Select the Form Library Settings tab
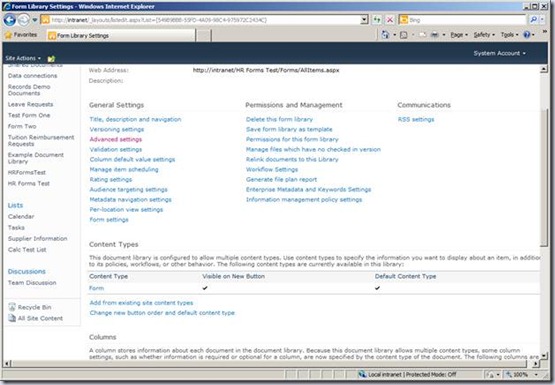 pos(121,35)
